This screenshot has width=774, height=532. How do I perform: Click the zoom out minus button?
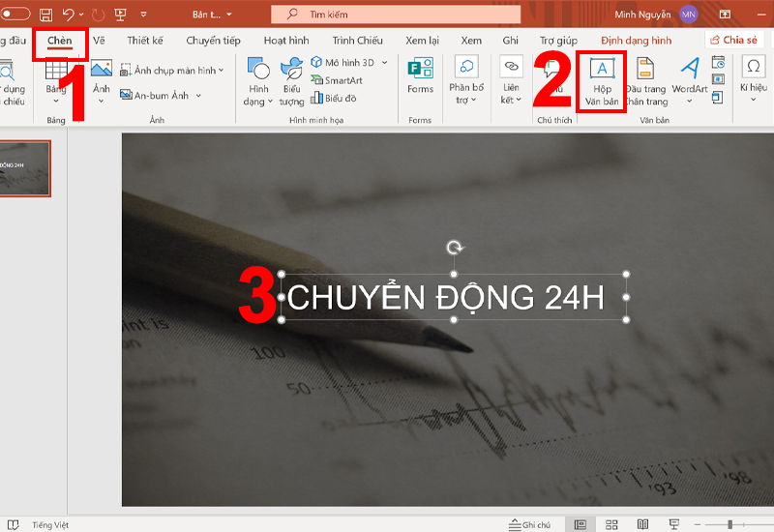tap(697, 524)
